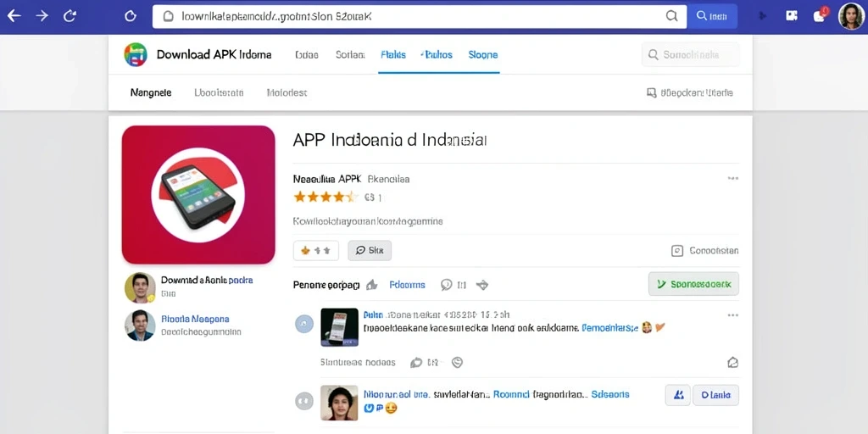Open three-dot menu on first comment
This screenshot has width=868, height=434.
coord(733,315)
